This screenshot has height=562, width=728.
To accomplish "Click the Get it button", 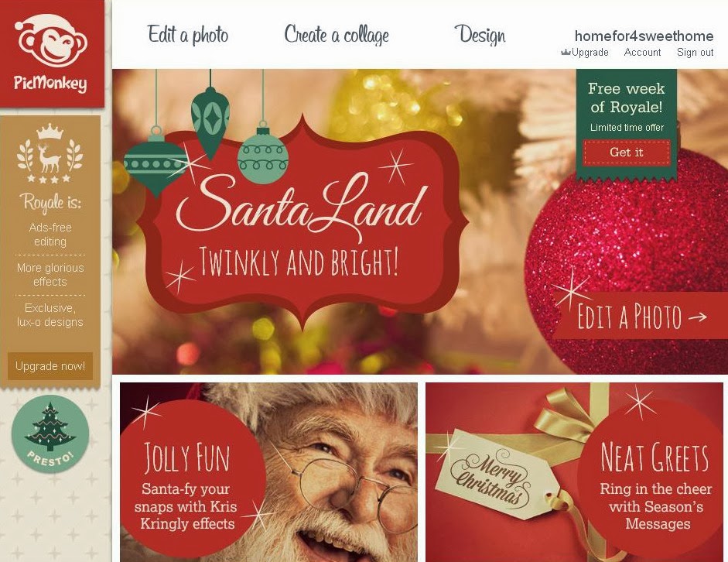I will coord(627,152).
